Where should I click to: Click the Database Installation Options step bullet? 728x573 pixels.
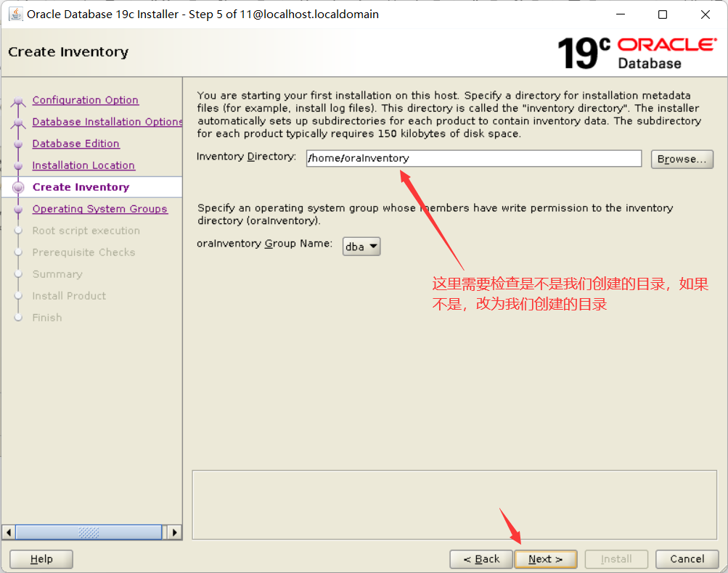19,122
